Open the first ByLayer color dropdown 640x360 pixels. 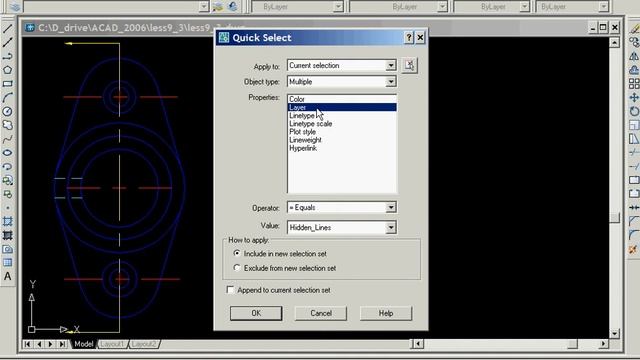point(338,7)
